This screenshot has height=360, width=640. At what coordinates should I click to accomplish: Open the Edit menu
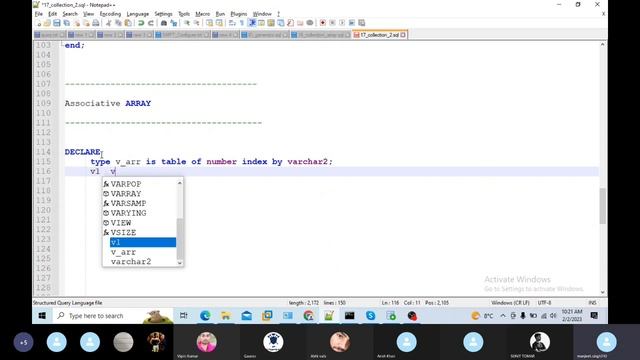click(x=53, y=14)
